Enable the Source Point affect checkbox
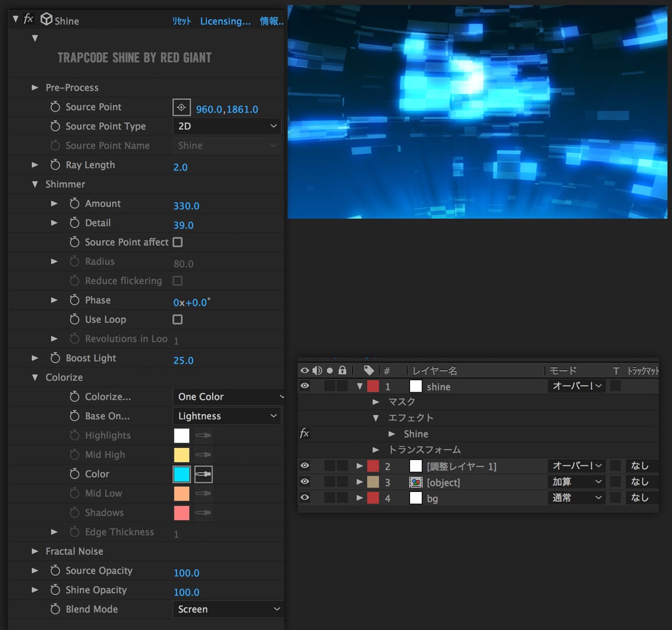Screen dimensions: 672x630 click(x=178, y=242)
